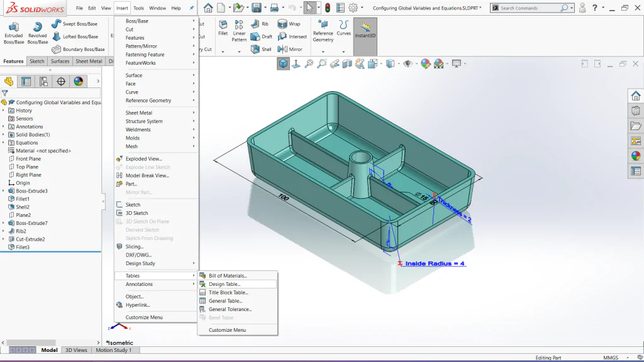Open the Tools menu
Viewport: 644px width, 362px height.
point(139,8)
